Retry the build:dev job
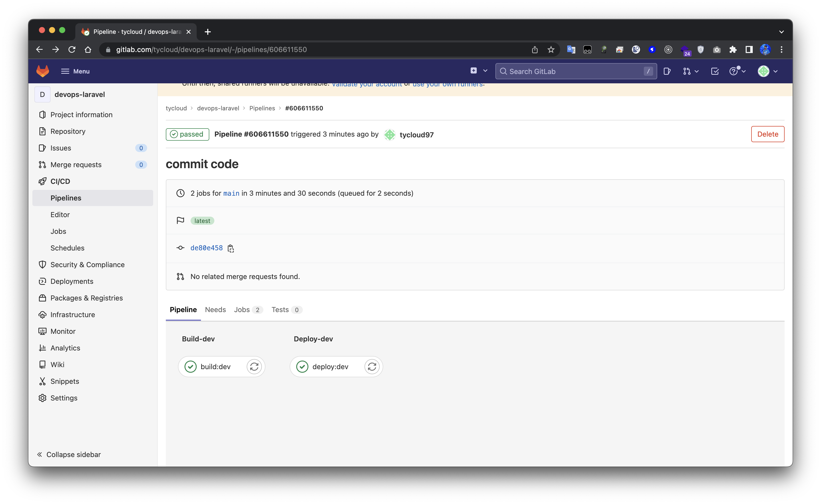821x504 pixels. point(254,367)
